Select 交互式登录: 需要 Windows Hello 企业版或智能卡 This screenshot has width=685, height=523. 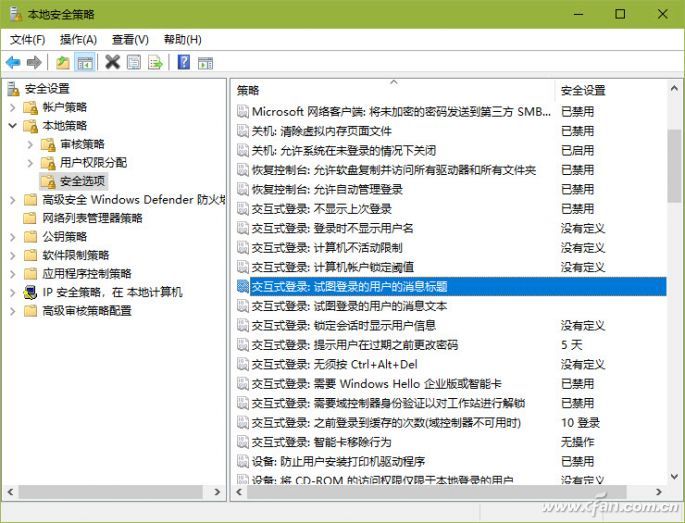[450, 384]
